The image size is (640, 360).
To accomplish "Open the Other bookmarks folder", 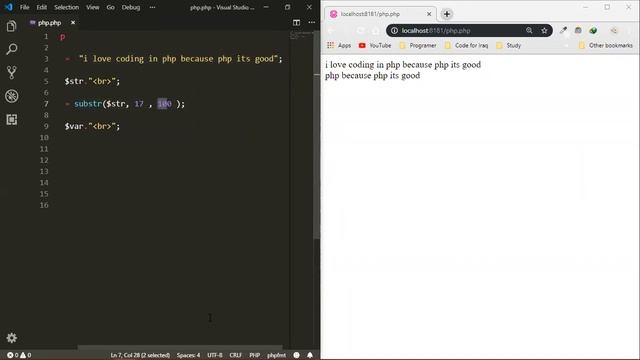I will (x=606, y=45).
